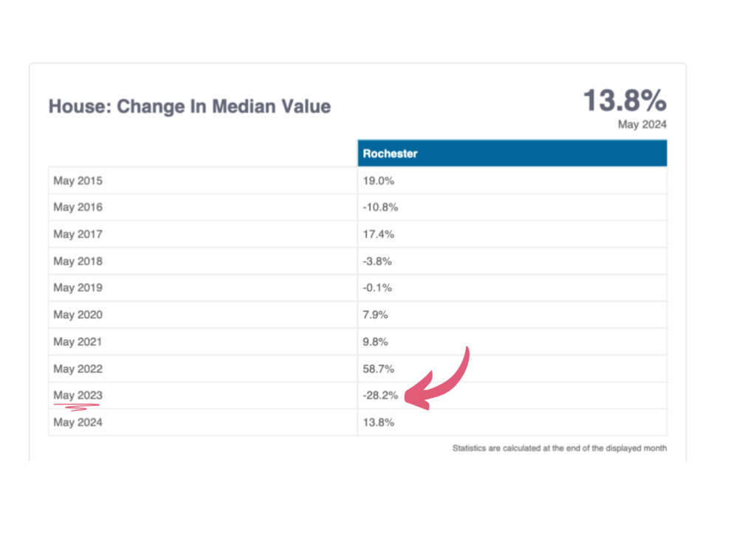This screenshot has width=756, height=536.
Task: Select the May 2024 row label in table
Action: point(78,423)
